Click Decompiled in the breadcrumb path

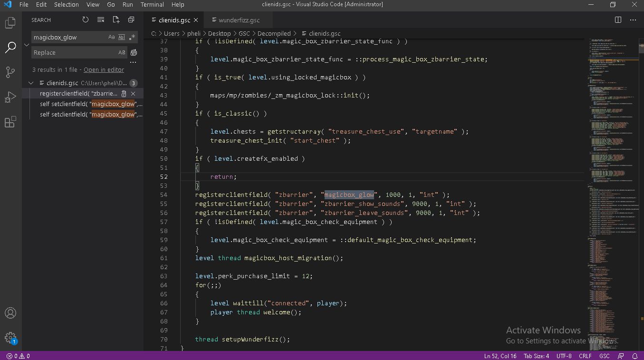point(274,33)
